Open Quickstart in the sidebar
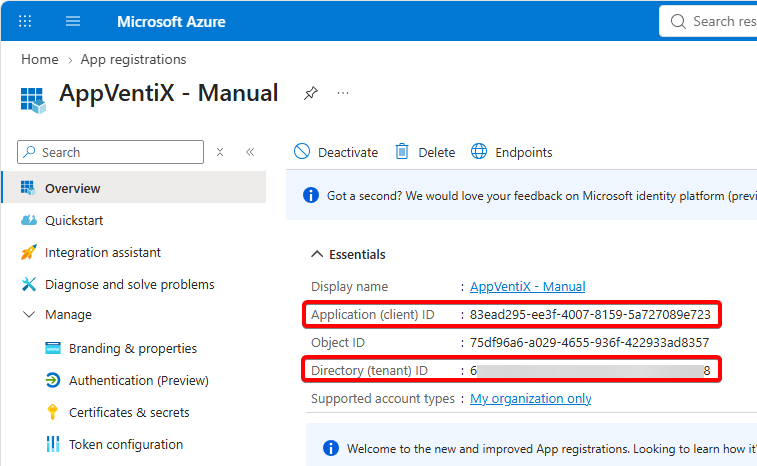757x466 pixels. [x=74, y=220]
